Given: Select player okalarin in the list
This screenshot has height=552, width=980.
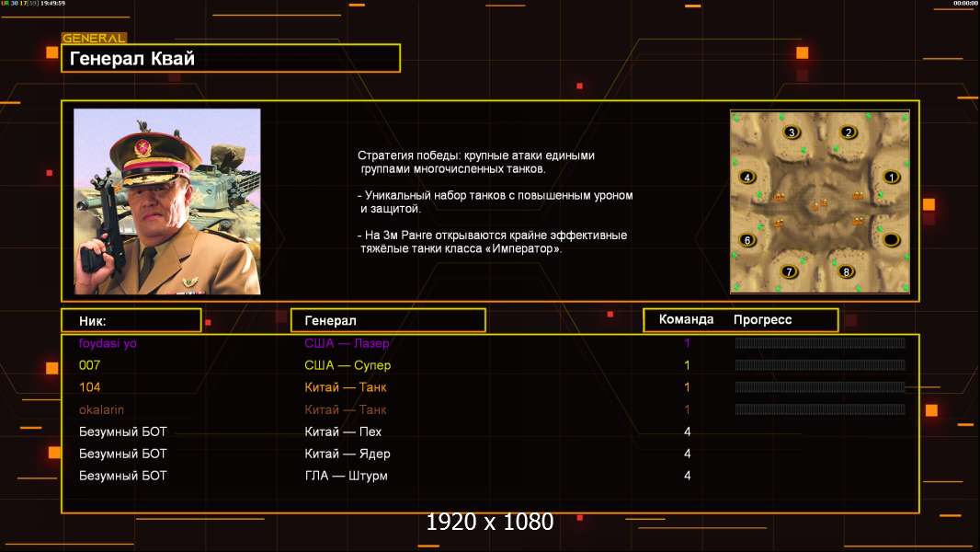Looking at the screenshot, I should click(102, 409).
